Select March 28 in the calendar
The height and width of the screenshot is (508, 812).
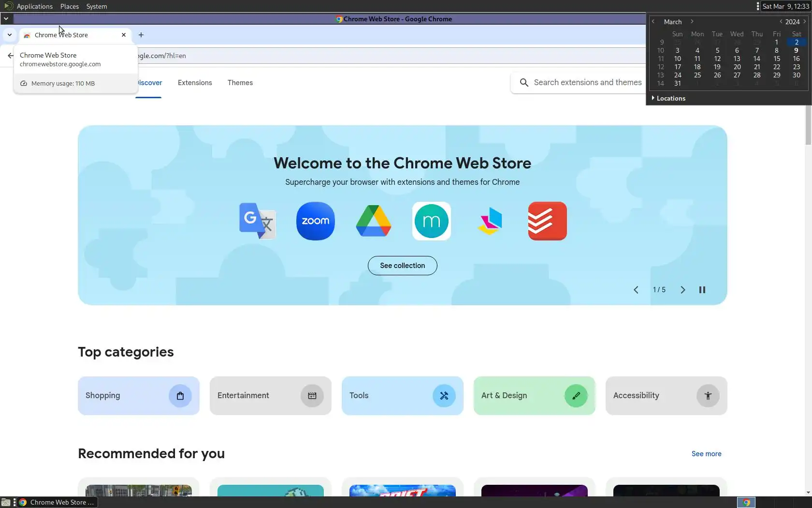pyautogui.click(x=757, y=75)
